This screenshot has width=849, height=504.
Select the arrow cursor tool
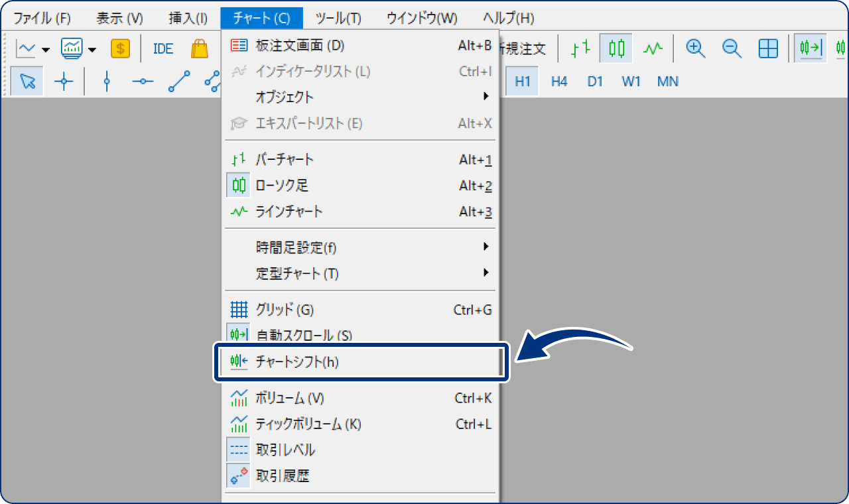point(27,81)
